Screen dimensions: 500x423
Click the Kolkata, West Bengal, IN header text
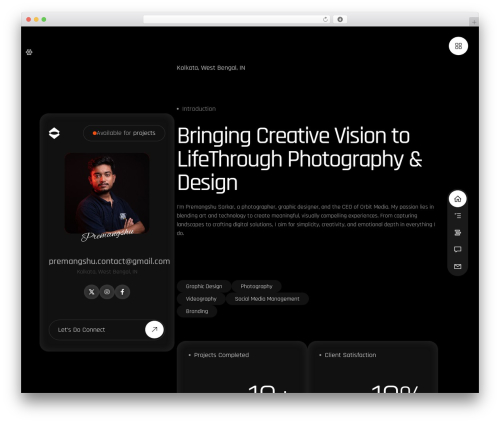tap(211, 68)
